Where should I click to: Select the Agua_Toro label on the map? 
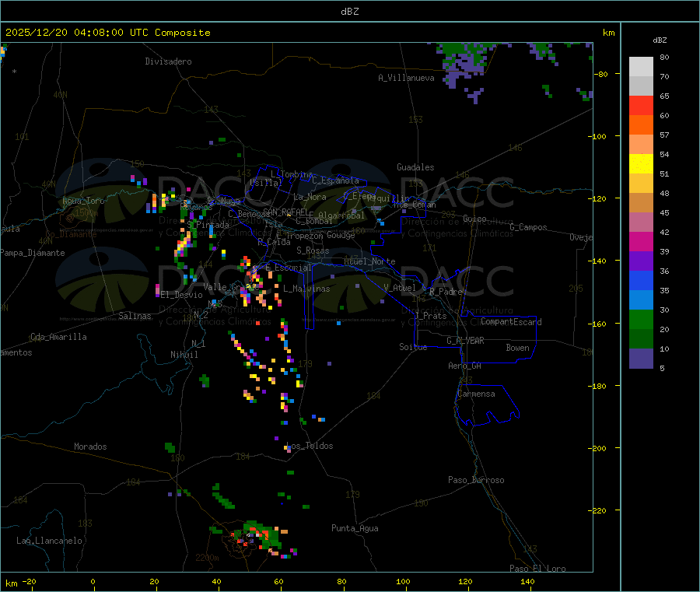point(83,201)
